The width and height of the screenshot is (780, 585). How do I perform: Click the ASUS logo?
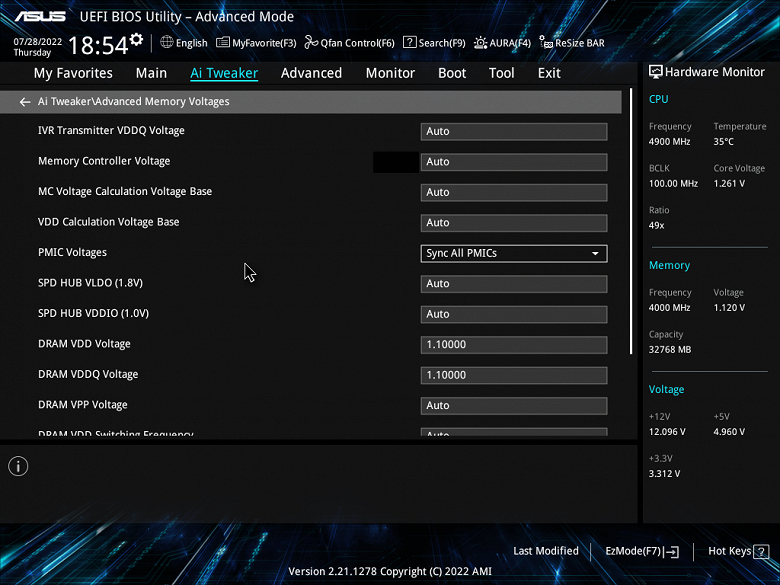40,16
